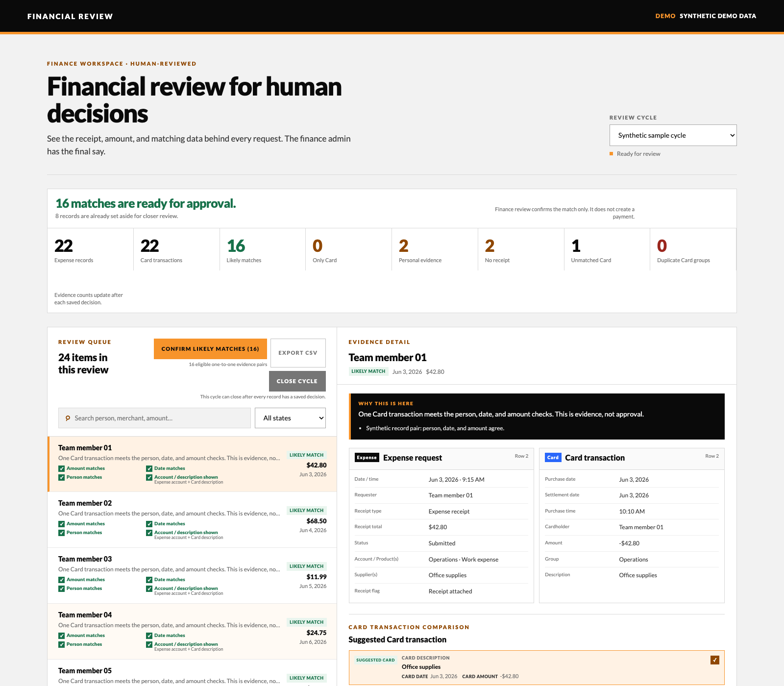Click LIKELY MATCH badge on Team member 02 row
Image resolution: width=784 pixels, height=686 pixels.
[306, 511]
